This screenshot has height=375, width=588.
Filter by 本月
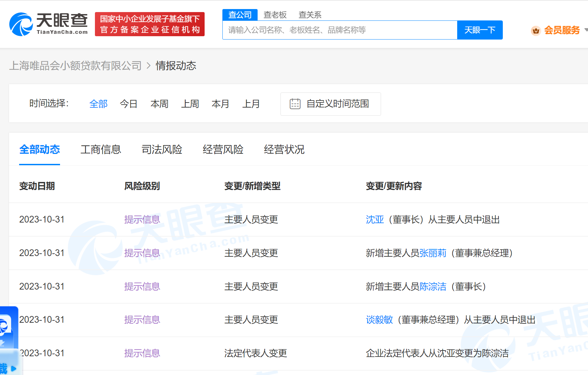pyautogui.click(x=220, y=104)
